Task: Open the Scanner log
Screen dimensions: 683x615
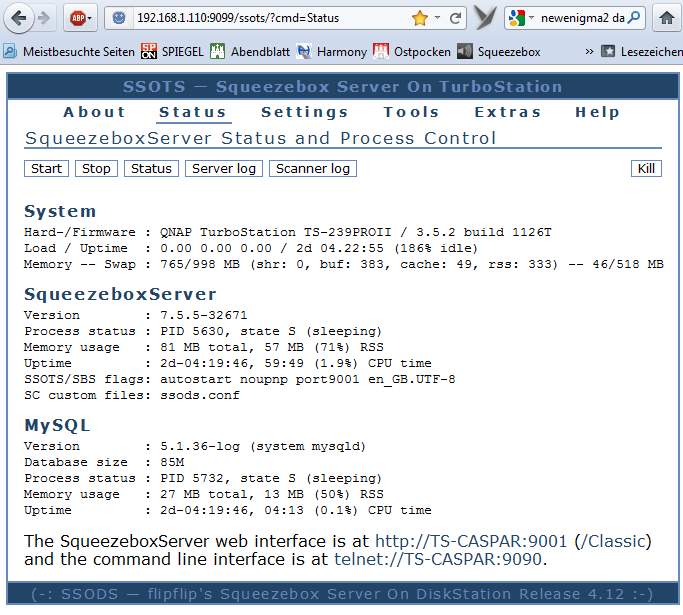Action: (x=313, y=168)
